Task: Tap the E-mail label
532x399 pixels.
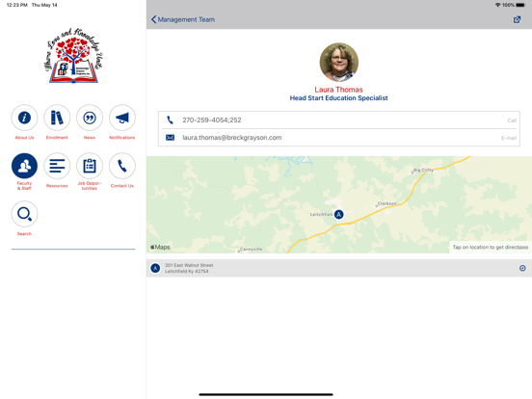Action: point(509,138)
